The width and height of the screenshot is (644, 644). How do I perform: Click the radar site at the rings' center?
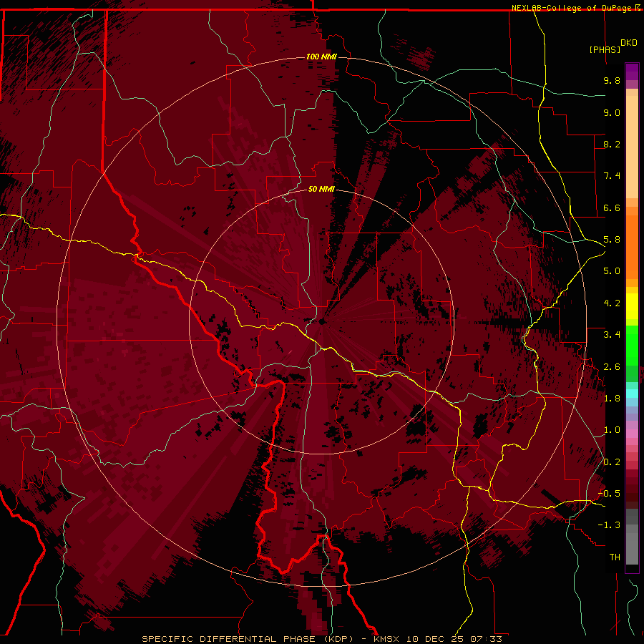tap(321, 321)
